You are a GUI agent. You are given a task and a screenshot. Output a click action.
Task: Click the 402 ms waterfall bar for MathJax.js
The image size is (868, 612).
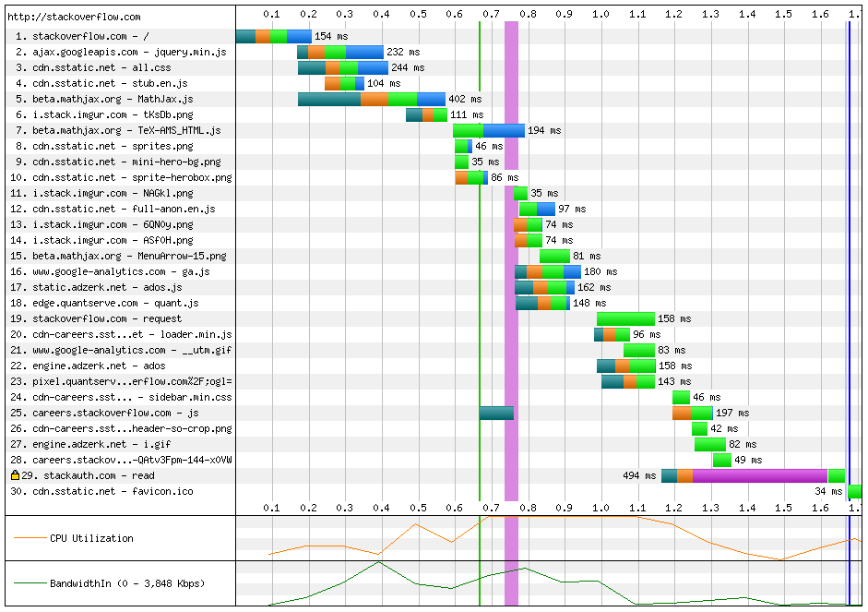[x=369, y=99]
